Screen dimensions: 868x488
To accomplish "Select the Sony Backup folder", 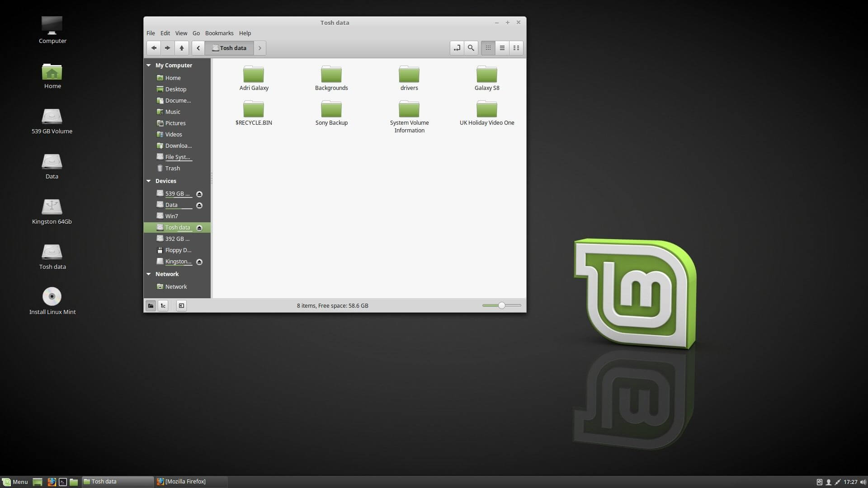I will click(x=331, y=113).
